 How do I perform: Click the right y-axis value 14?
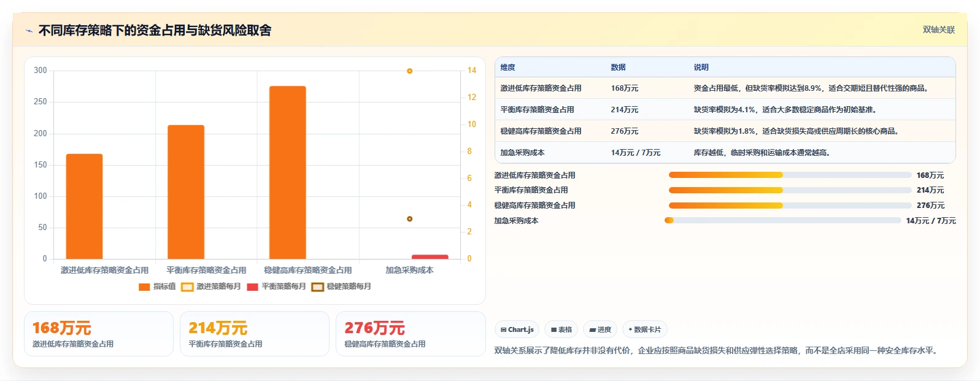coord(471,71)
